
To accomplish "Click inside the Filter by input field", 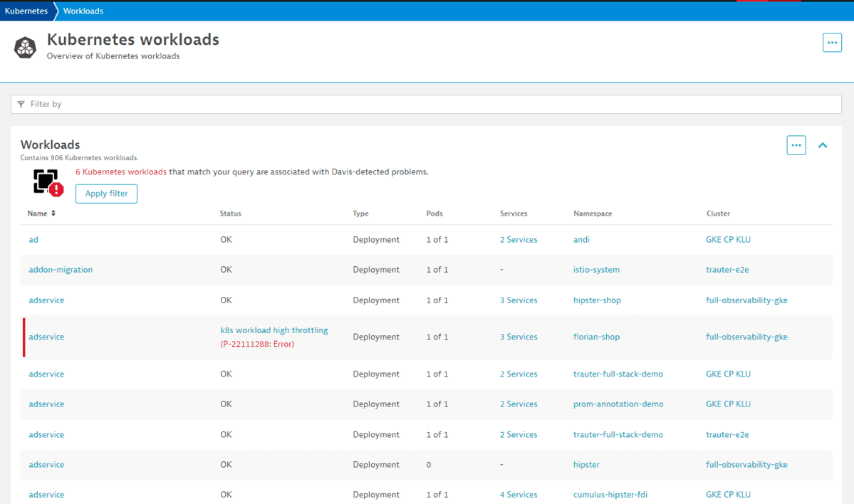I will tap(142, 104).
